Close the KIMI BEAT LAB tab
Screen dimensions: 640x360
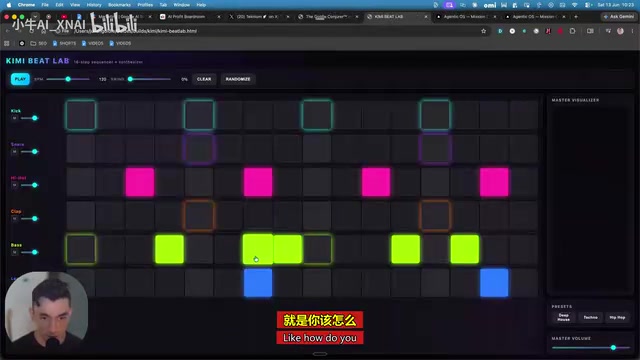tap(426, 17)
